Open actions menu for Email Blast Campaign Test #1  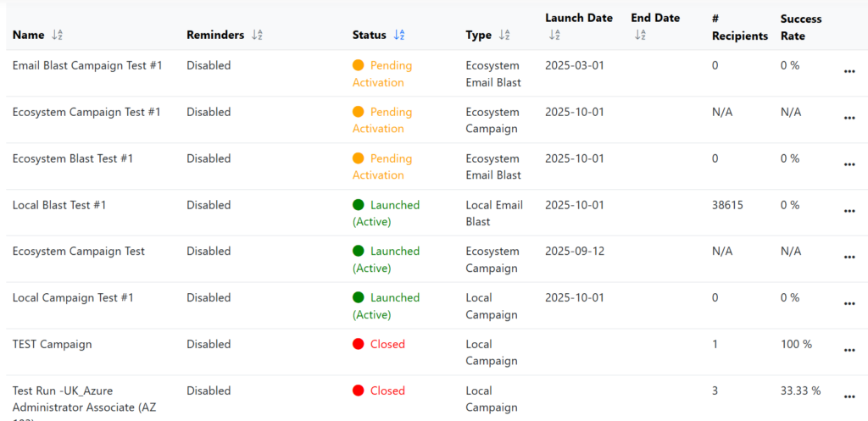point(849,72)
